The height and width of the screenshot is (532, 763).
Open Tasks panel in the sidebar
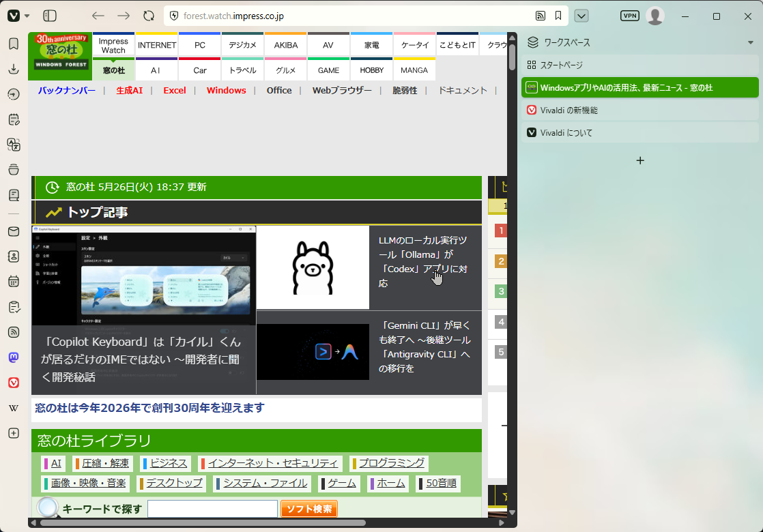[14, 307]
